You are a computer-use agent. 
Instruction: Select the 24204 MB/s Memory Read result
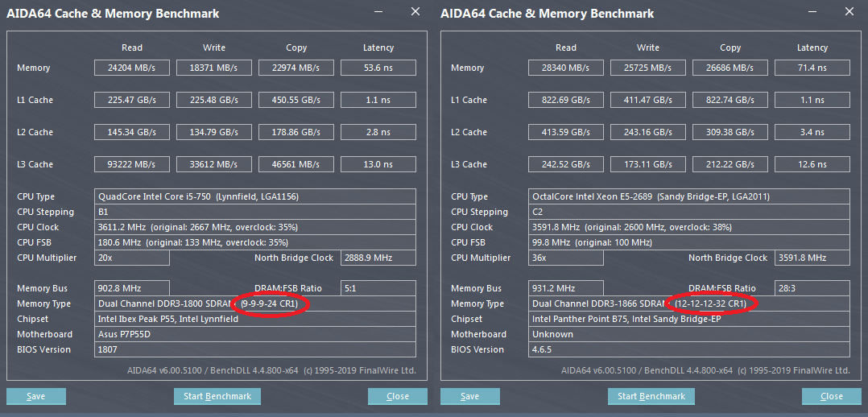coord(131,68)
